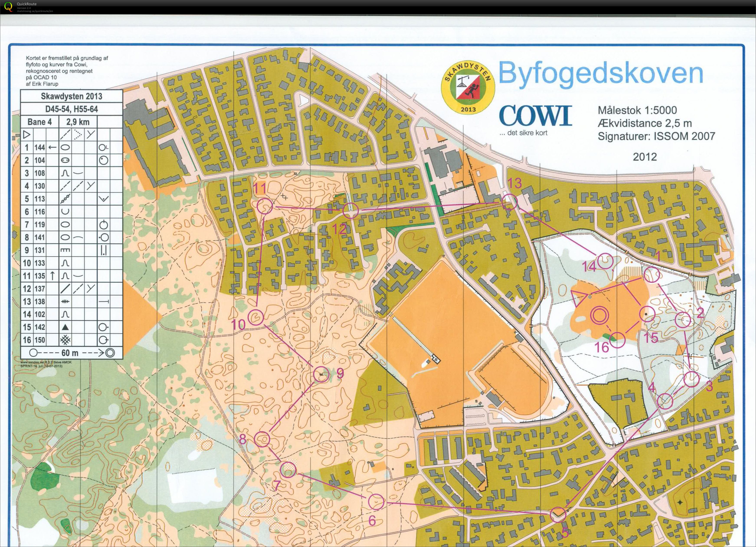Click control circle 13 on the map
This screenshot has height=547, width=756.
click(509, 202)
